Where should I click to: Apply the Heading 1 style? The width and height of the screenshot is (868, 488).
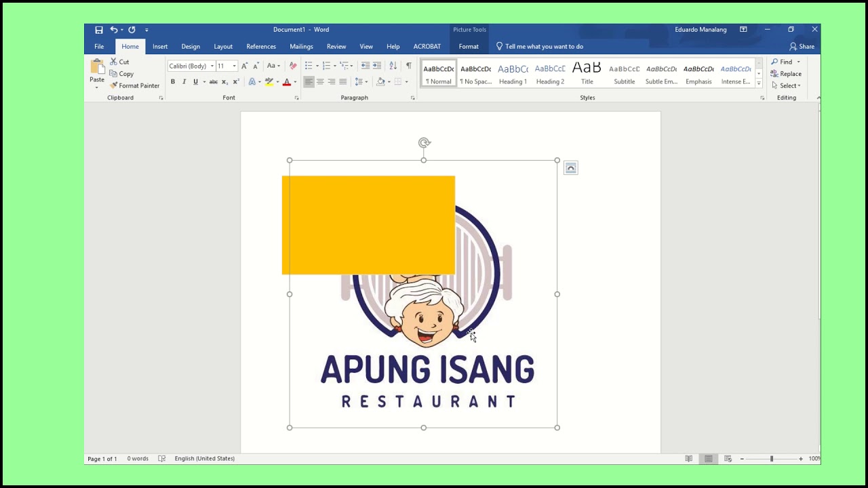tap(513, 73)
